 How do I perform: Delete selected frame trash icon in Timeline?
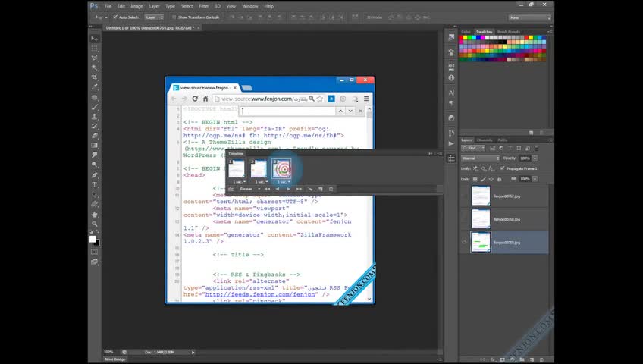coord(331,189)
